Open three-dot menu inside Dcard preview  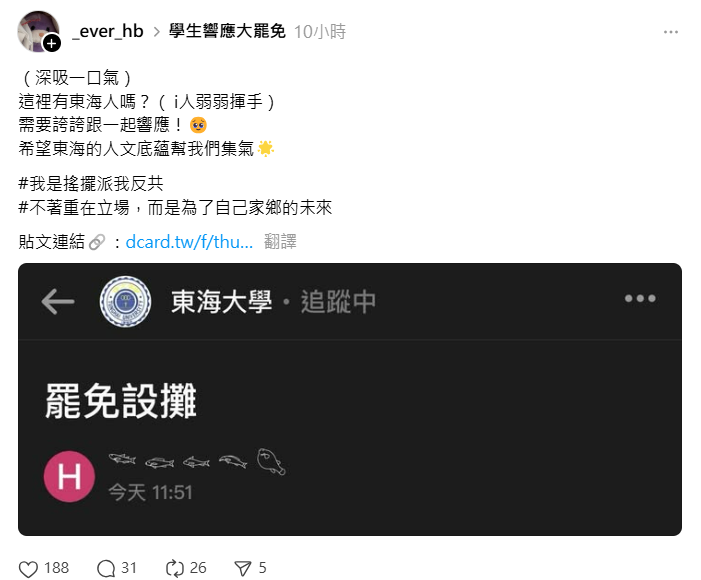(x=640, y=298)
